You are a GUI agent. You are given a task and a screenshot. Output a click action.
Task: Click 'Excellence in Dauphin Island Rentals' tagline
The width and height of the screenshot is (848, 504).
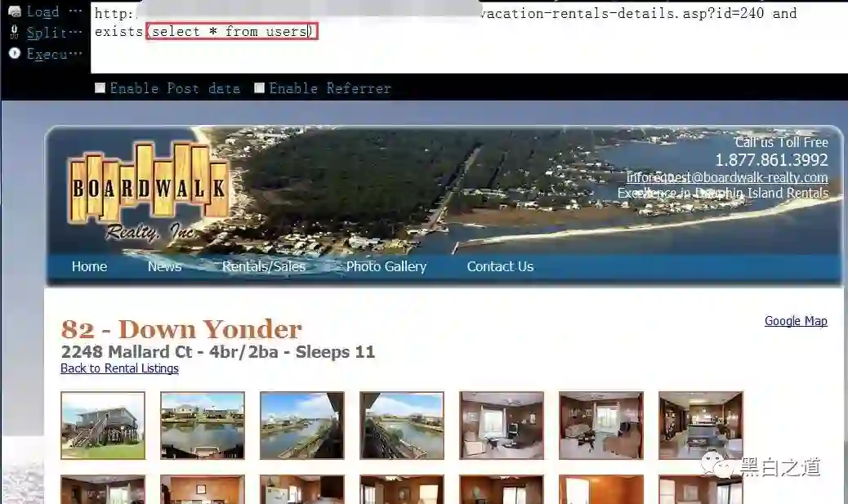point(722,194)
